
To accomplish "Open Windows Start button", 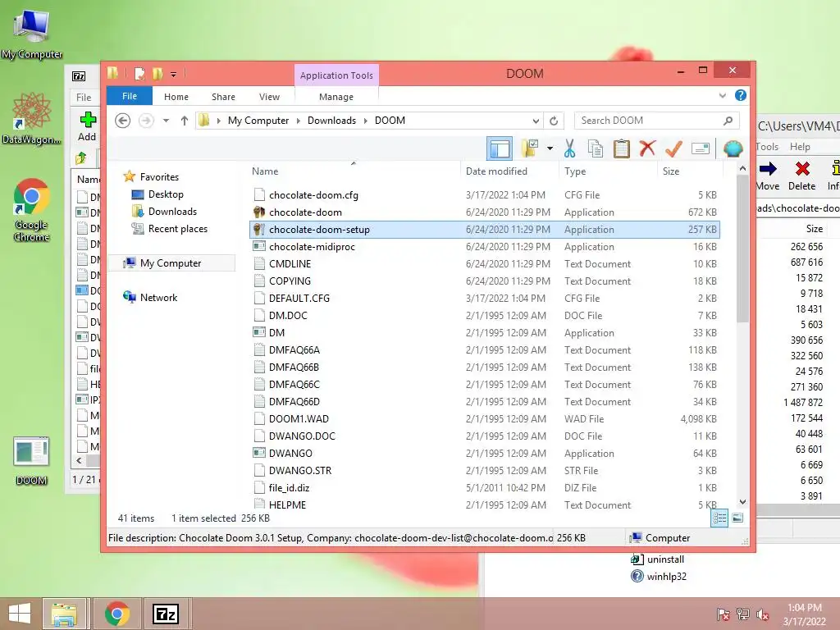I will click(20, 614).
